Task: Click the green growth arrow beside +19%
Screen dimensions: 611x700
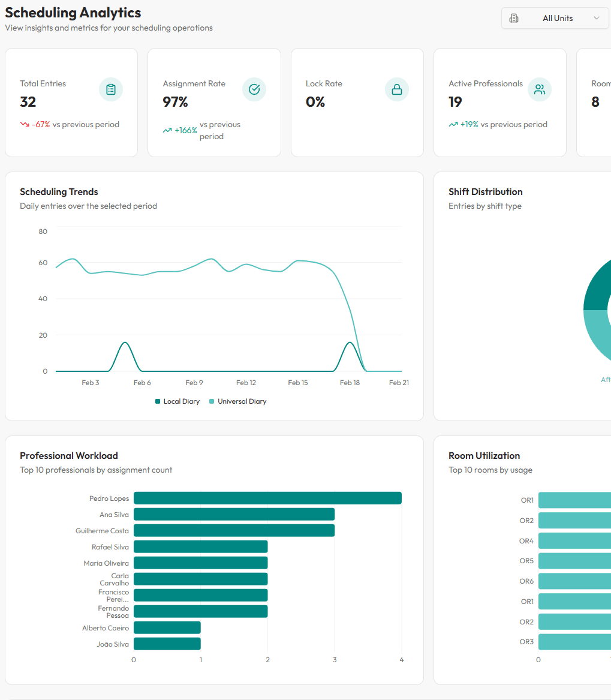Action: (453, 124)
